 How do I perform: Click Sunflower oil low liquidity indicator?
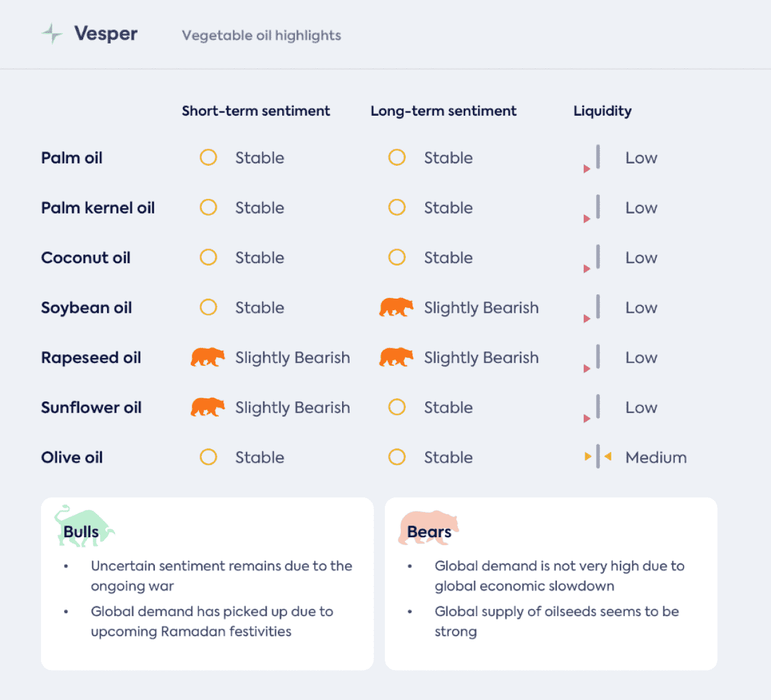[592, 409]
